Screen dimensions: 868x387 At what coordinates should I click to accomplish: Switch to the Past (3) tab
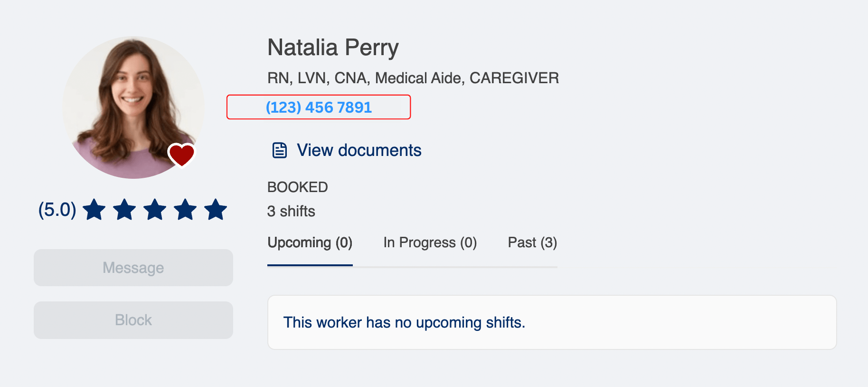(x=532, y=242)
